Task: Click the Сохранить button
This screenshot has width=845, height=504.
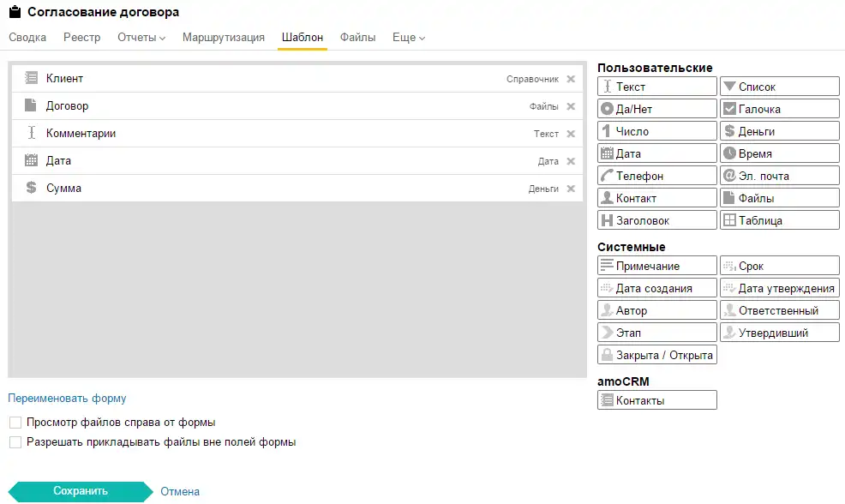Action: pos(81,492)
